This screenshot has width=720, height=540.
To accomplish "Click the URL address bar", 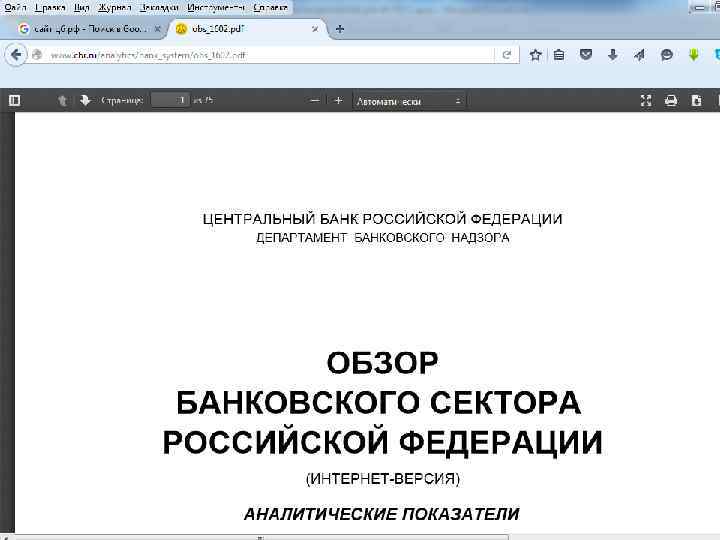I will pos(269,55).
